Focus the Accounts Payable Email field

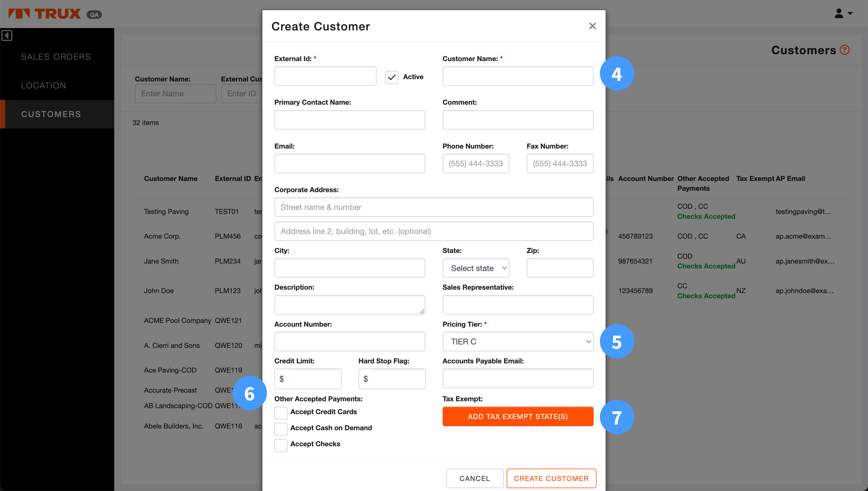pyautogui.click(x=518, y=378)
